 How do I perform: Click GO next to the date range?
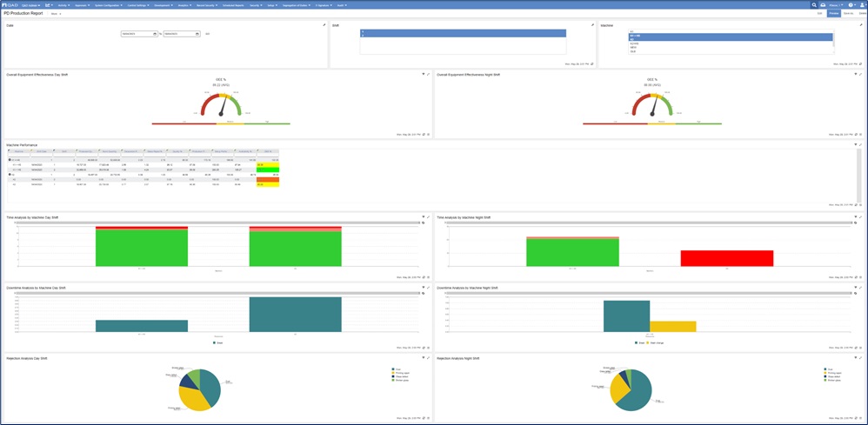[x=208, y=34]
